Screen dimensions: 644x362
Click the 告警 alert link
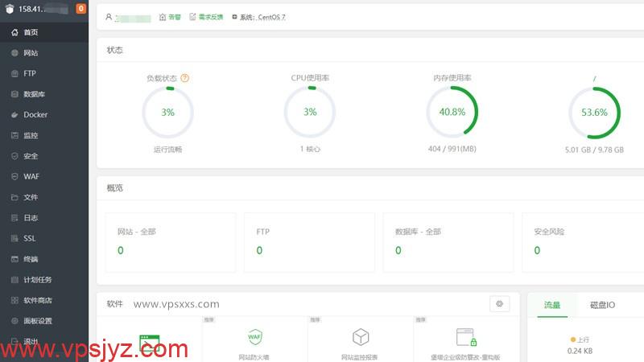coord(170,17)
